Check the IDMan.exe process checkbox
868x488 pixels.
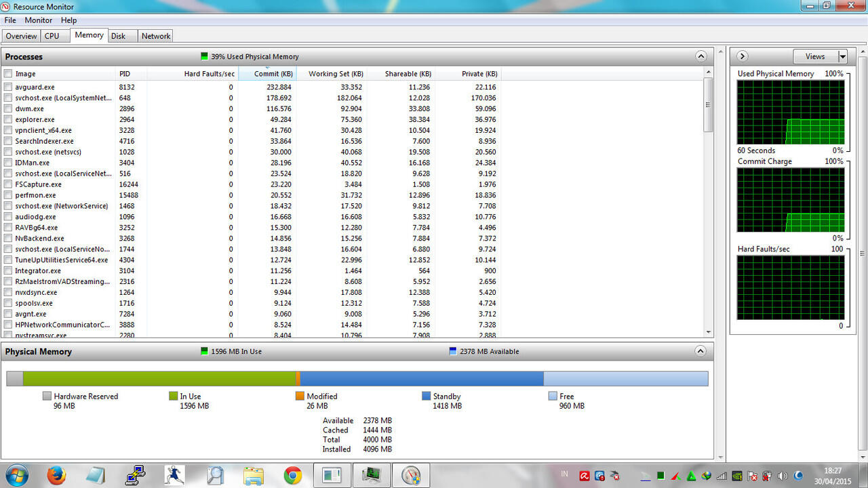pos(8,163)
